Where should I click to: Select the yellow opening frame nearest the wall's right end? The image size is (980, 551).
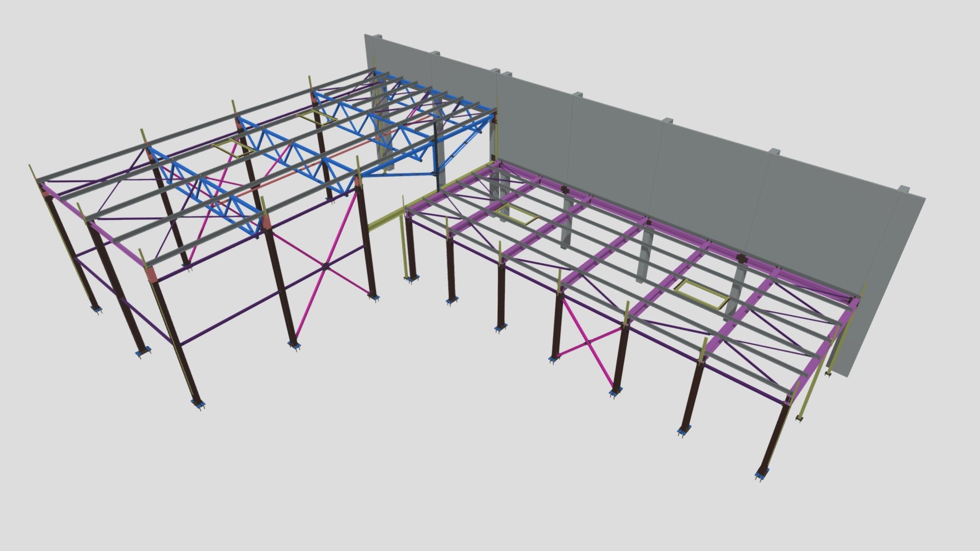coord(702,294)
